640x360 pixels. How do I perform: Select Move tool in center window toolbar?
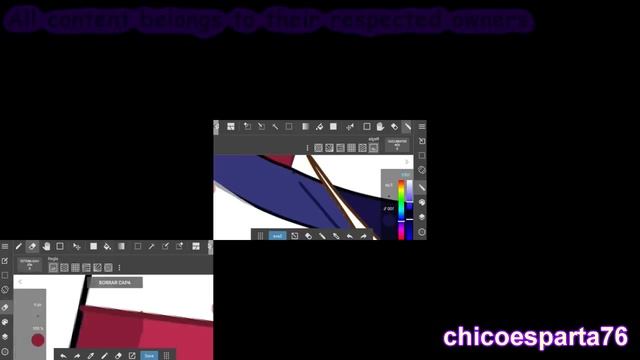point(350,127)
